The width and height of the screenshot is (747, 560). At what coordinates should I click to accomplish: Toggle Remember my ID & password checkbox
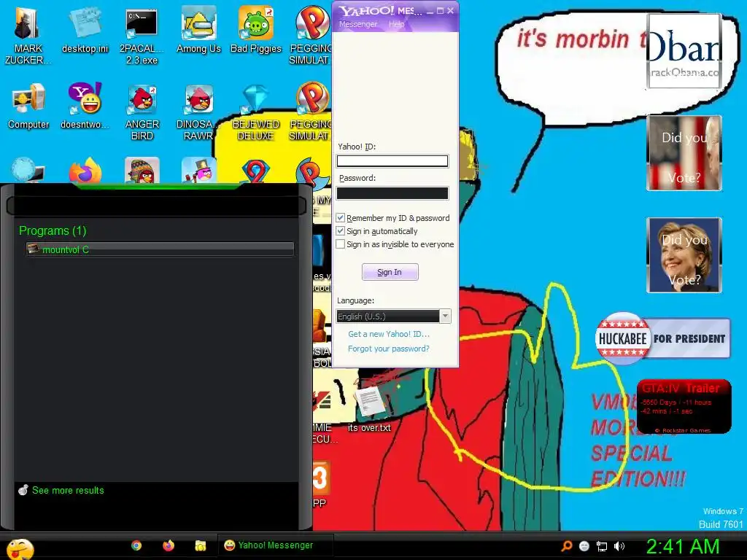340,217
